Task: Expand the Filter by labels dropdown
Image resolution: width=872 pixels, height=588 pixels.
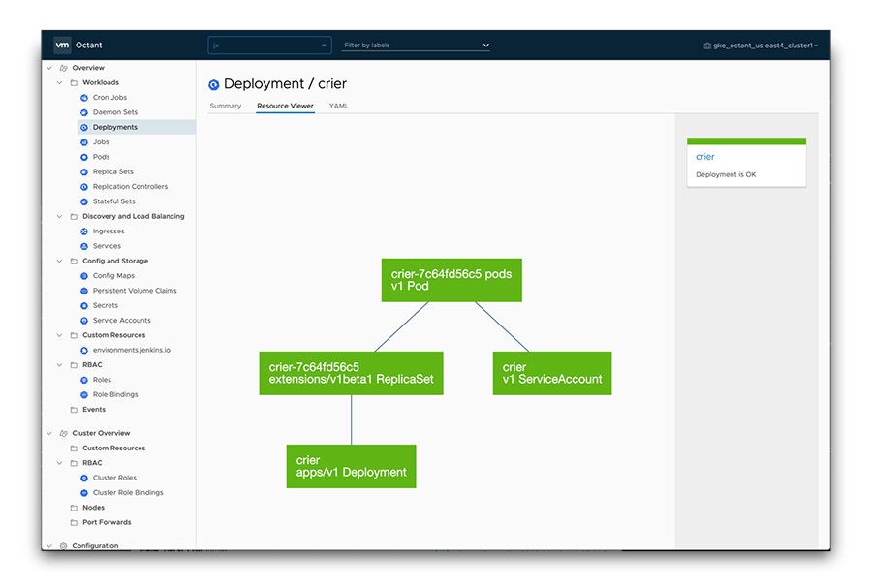Action: [x=415, y=45]
